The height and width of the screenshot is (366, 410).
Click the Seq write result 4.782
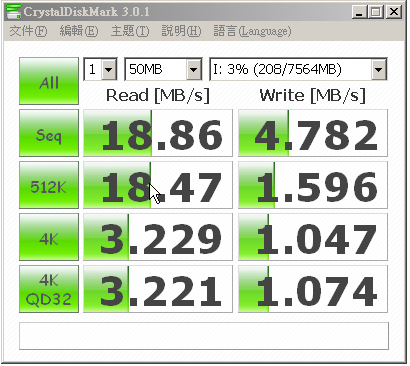pos(313,133)
